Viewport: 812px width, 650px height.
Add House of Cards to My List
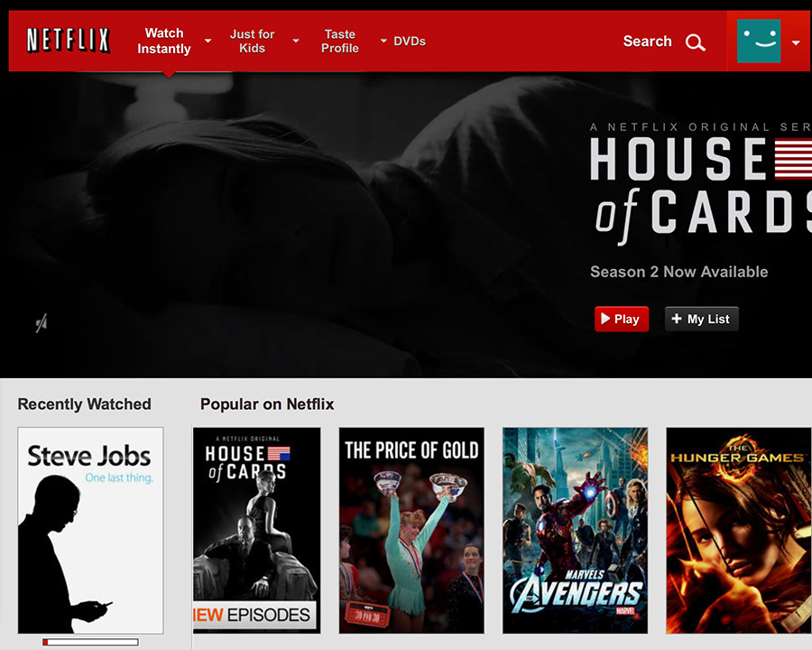click(x=701, y=319)
